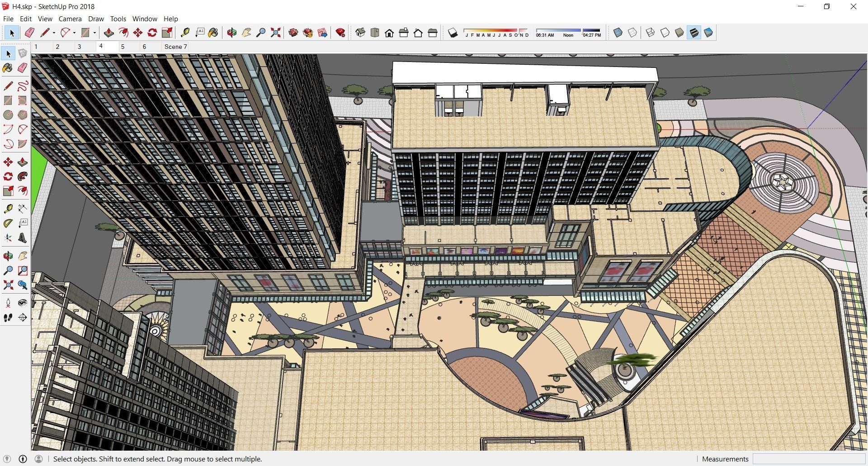Viewport: 868px width, 466px height.
Task: Enable Shaded With Textures style
Action: coord(694,33)
